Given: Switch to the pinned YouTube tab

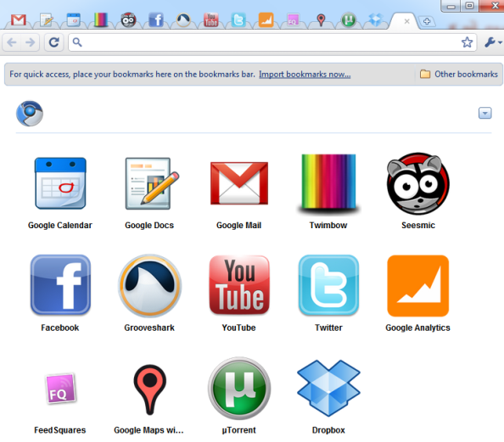Looking at the screenshot, I should (211, 20).
